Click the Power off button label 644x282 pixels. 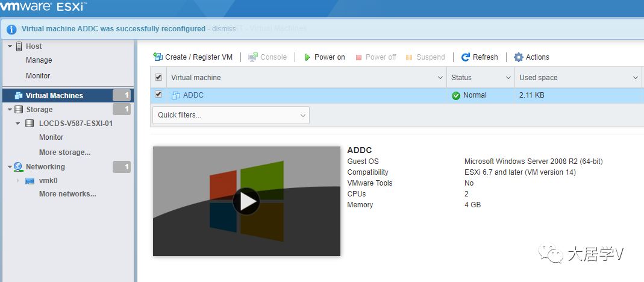[381, 57]
